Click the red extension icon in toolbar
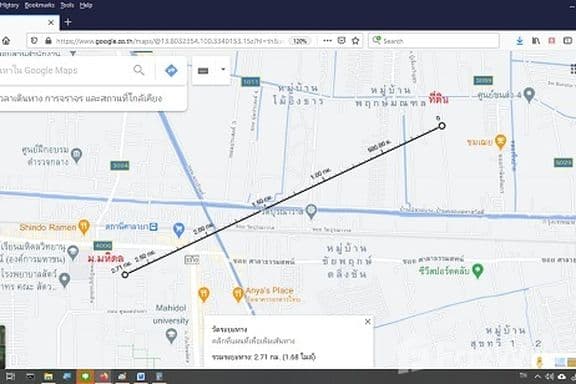Screen dimensions: 576x384 click(551, 41)
